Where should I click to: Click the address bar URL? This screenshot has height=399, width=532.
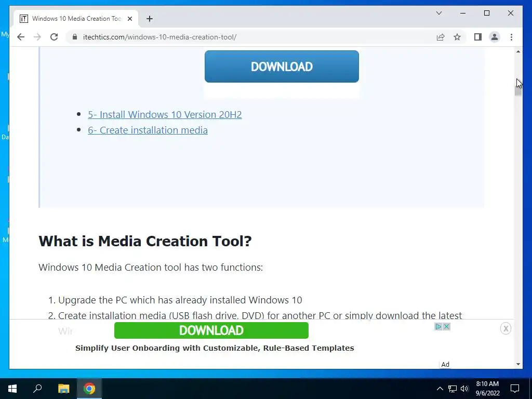159,37
